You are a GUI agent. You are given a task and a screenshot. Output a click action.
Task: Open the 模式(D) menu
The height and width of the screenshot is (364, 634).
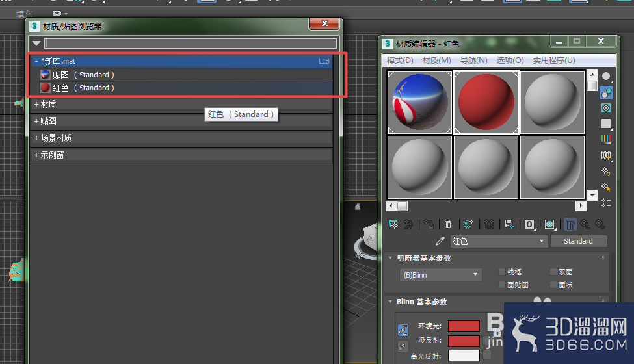[400, 60]
